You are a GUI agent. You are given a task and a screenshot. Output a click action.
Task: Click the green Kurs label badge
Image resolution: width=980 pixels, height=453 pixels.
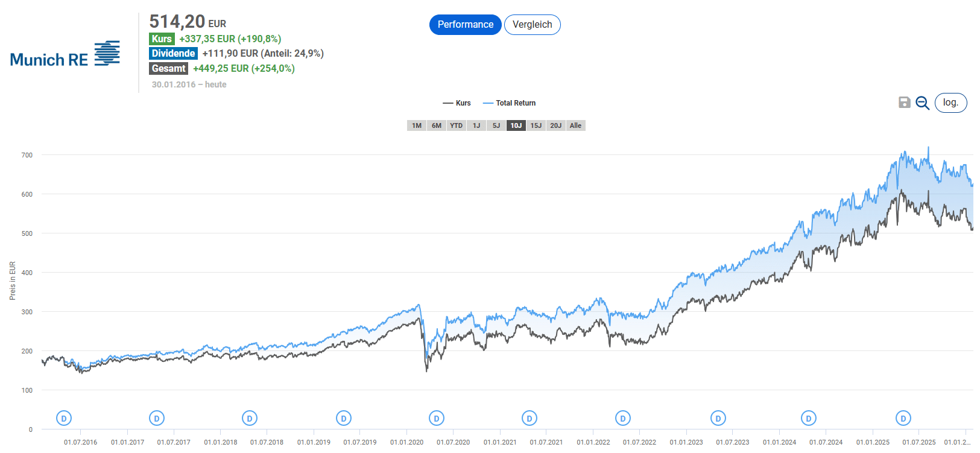pos(162,39)
